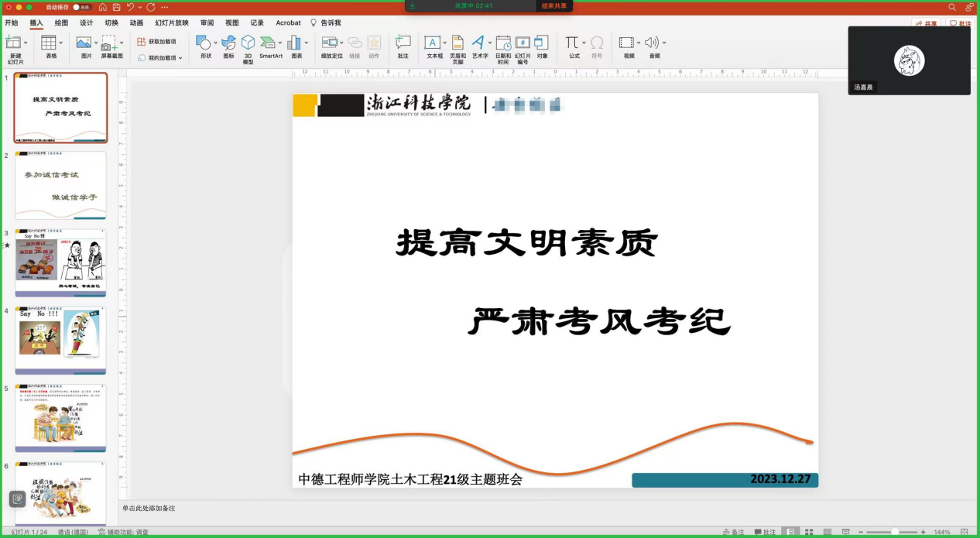Click the zoom slider in the status bar
The width and height of the screenshot is (980, 538).
click(895, 533)
